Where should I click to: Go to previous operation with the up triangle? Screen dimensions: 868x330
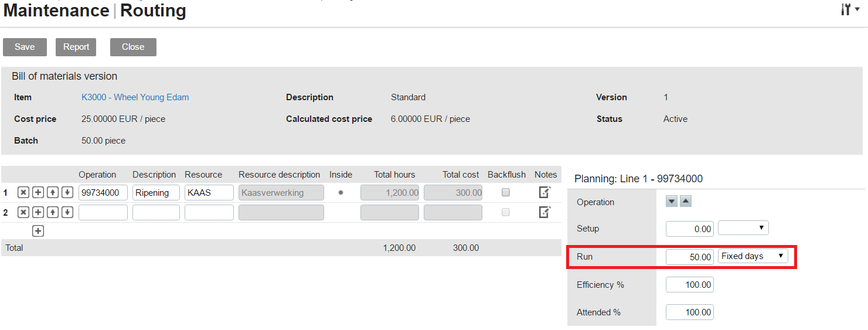(x=686, y=202)
